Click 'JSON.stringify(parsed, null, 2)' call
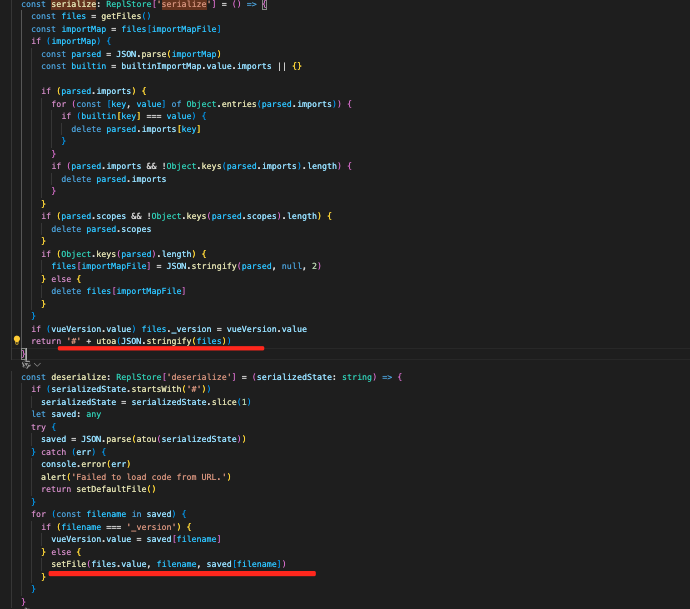Screen dimensions: 690x609 [x=244, y=266]
